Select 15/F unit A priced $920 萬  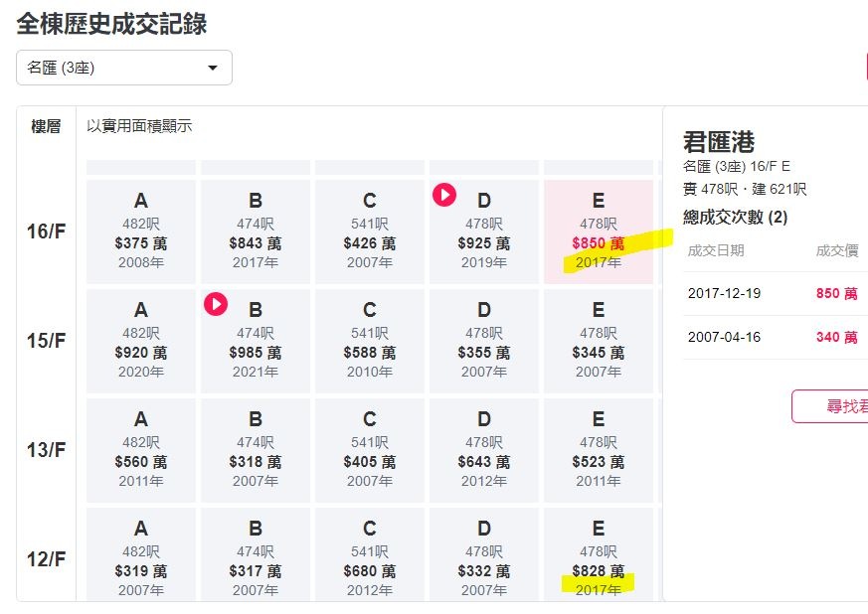click(x=140, y=341)
